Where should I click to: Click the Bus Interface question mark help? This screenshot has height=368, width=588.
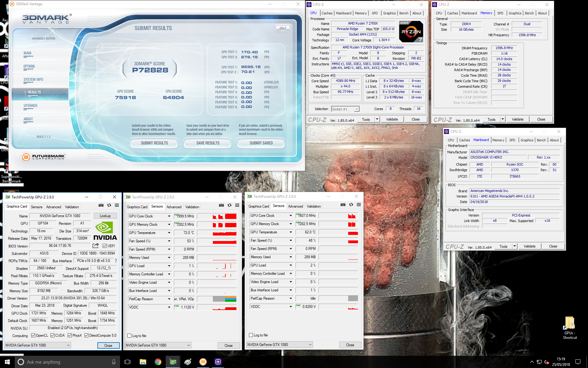pos(116,261)
